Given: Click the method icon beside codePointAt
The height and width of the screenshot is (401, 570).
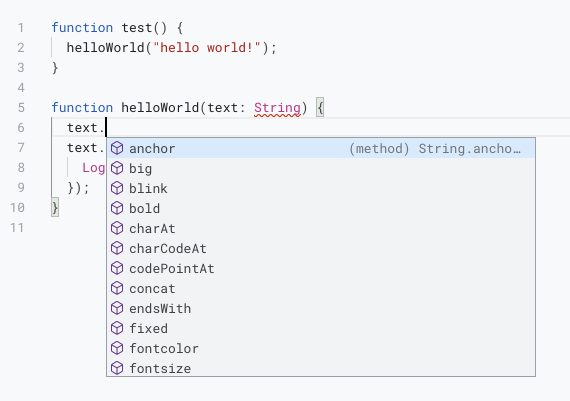Looking at the screenshot, I should pyautogui.click(x=117, y=268).
